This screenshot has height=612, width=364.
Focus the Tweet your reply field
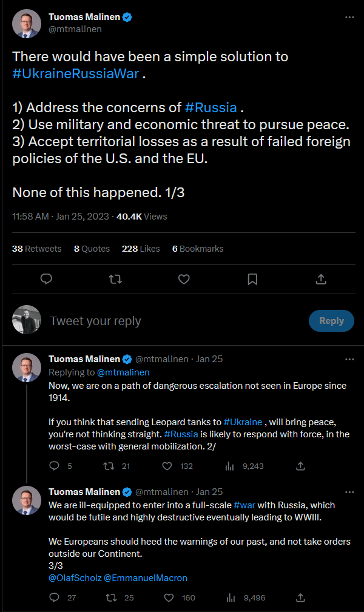176,321
